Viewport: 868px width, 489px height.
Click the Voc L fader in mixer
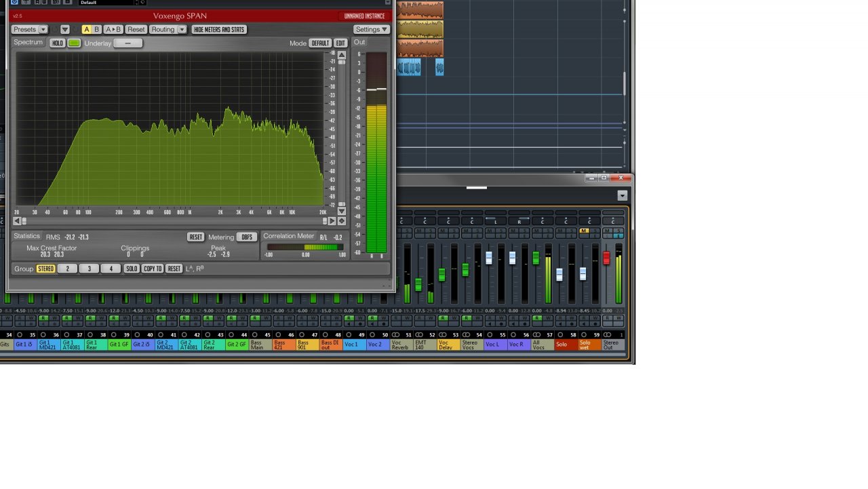pos(489,258)
